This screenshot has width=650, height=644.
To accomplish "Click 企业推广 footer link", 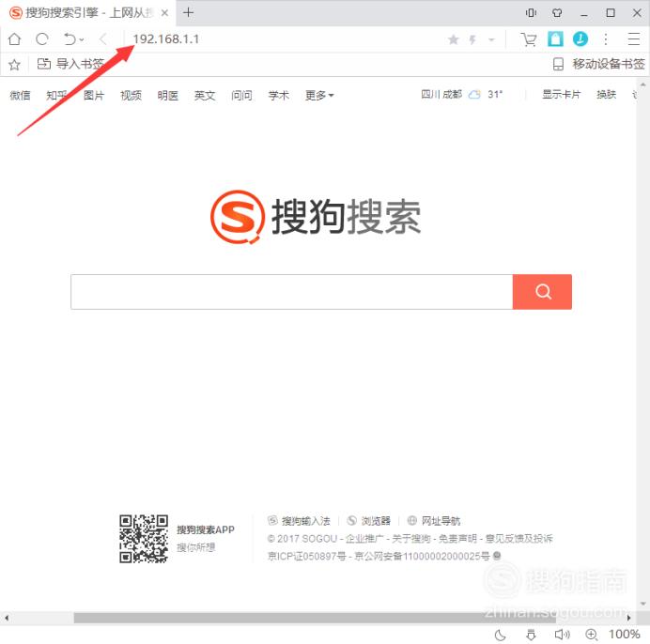I will pos(364,538).
